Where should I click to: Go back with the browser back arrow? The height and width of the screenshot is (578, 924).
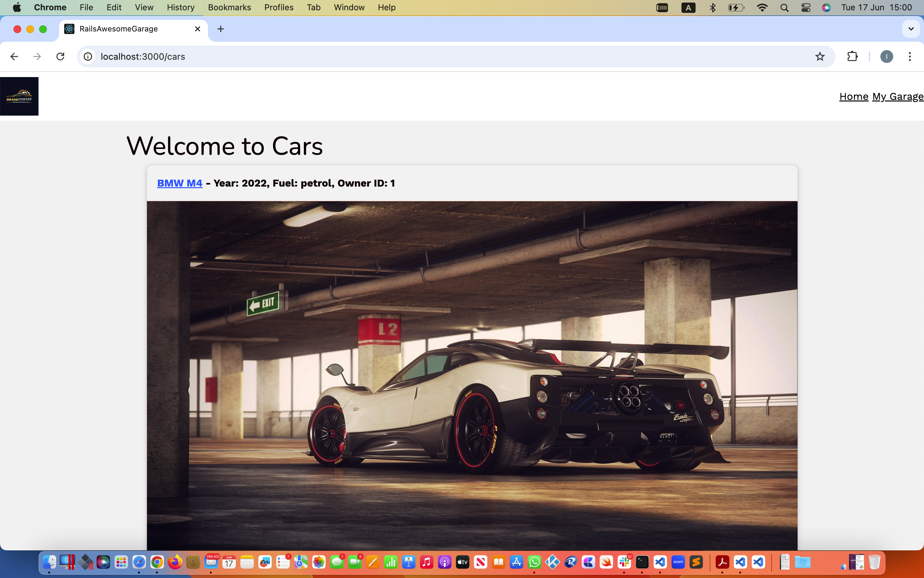(x=14, y=57)
